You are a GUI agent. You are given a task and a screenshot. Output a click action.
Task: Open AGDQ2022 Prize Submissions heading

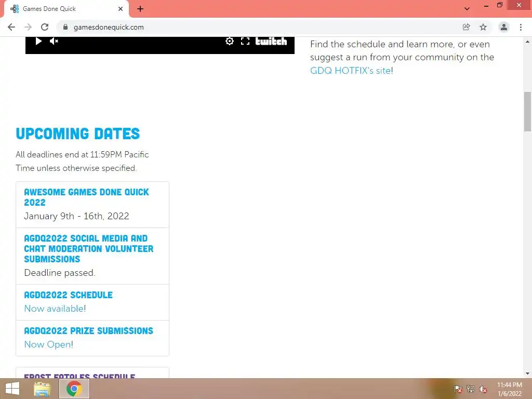click(88, 331)
